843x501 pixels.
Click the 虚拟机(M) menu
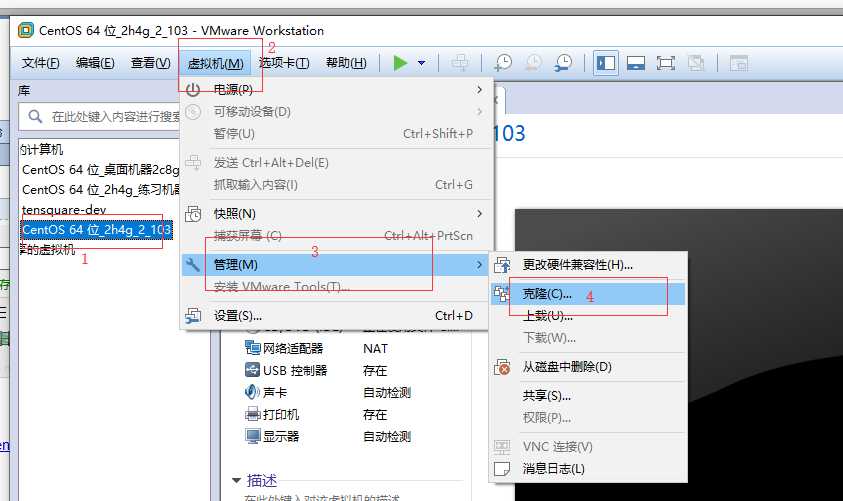tap(215, 63)
